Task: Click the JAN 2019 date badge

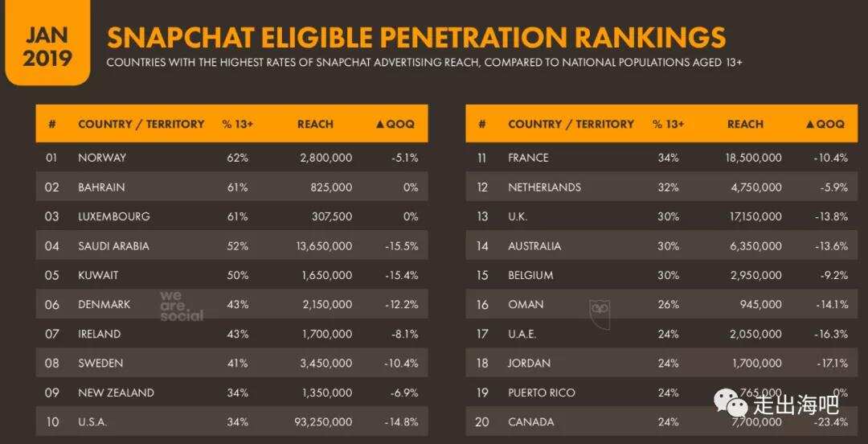Action: coord(47,47)
